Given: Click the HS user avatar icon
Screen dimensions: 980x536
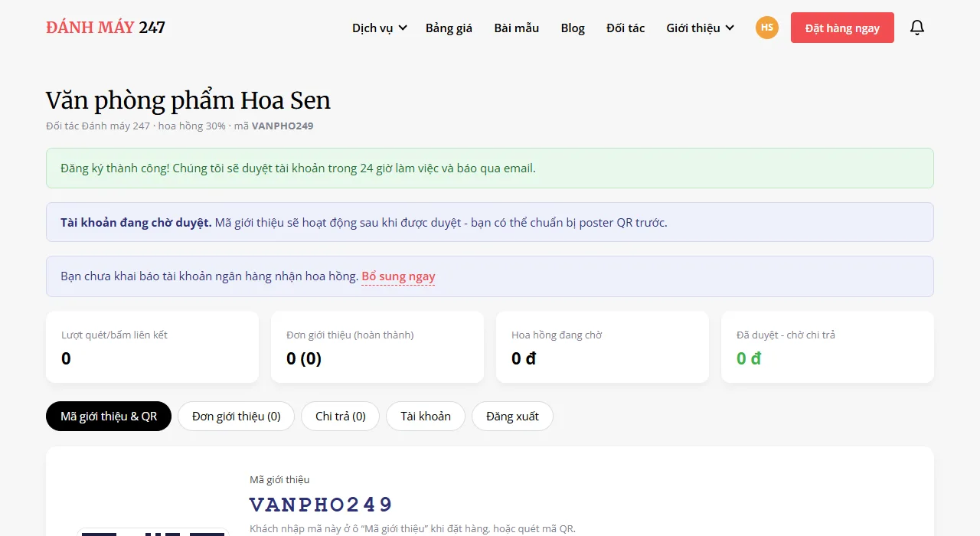Looking at the screenshot, I should coord(767,28).
